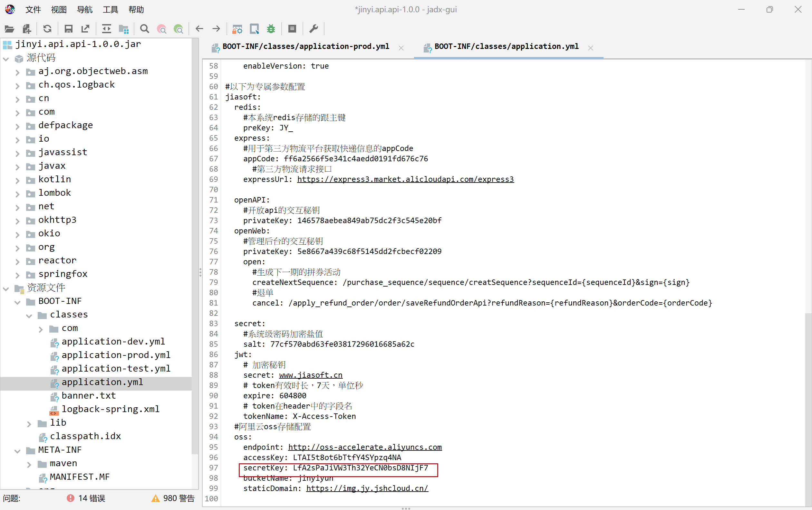Select the okhttp3 package
This screenshot has height=510, width=812.
(x=57, y=220)
